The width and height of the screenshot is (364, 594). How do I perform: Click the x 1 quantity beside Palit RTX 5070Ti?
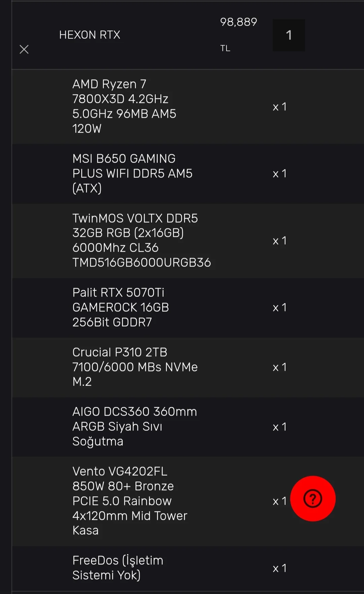(x=279, y=308)
